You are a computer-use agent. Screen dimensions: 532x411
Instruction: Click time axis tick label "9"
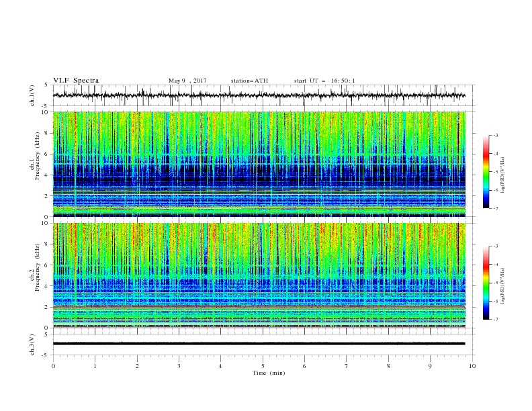pyautogui.click(x=430, y=366)
